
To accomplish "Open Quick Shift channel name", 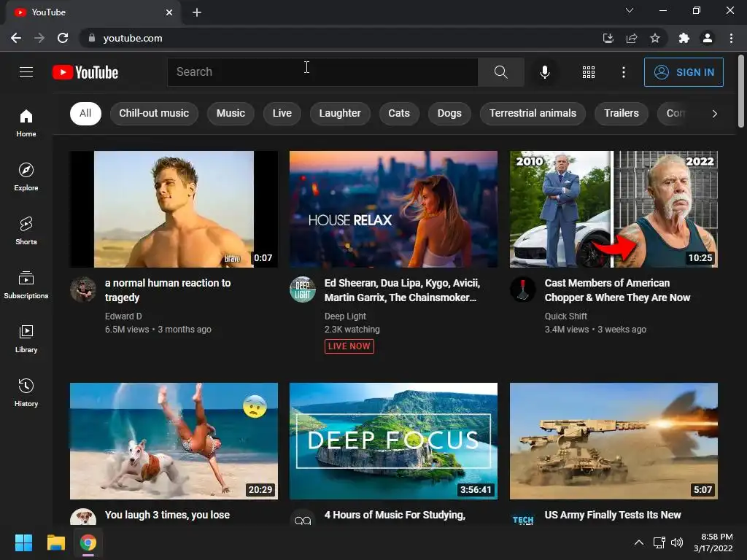I will (x=566, y=316).
